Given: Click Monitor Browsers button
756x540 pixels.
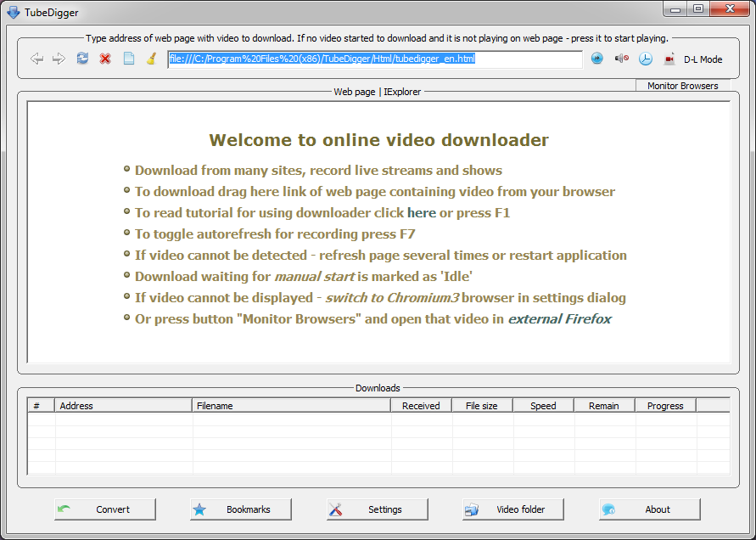Looking at the screenshot, I should coord(683,86).
